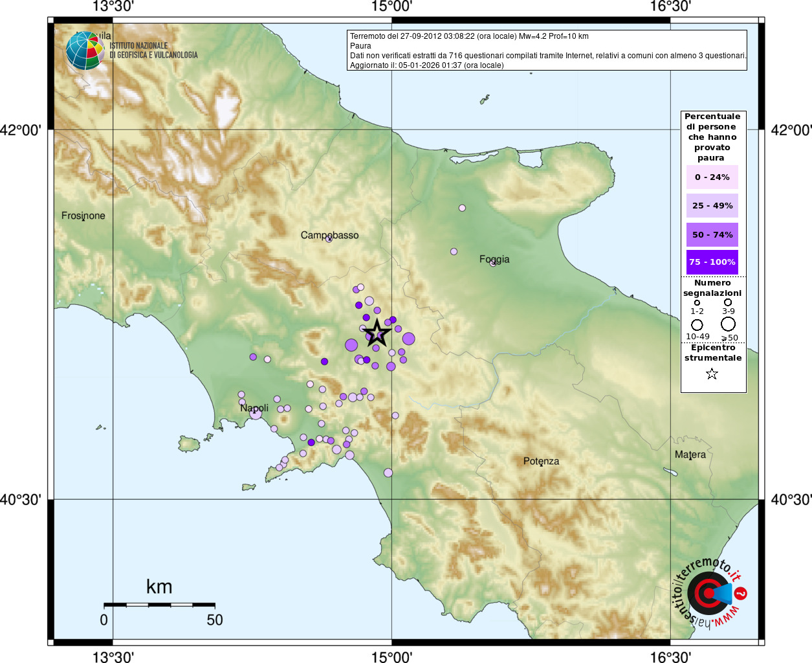Click the 'km' scale bar label
The width and height of the screenshot is (812, 663).
point(159,587)
